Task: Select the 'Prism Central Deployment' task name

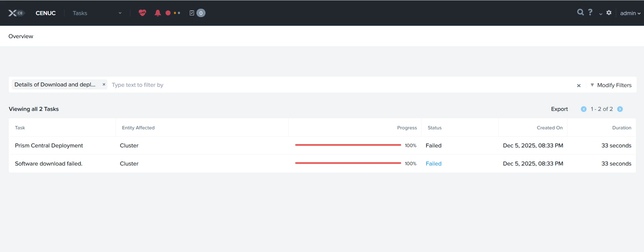Action: tap(49, 145)
